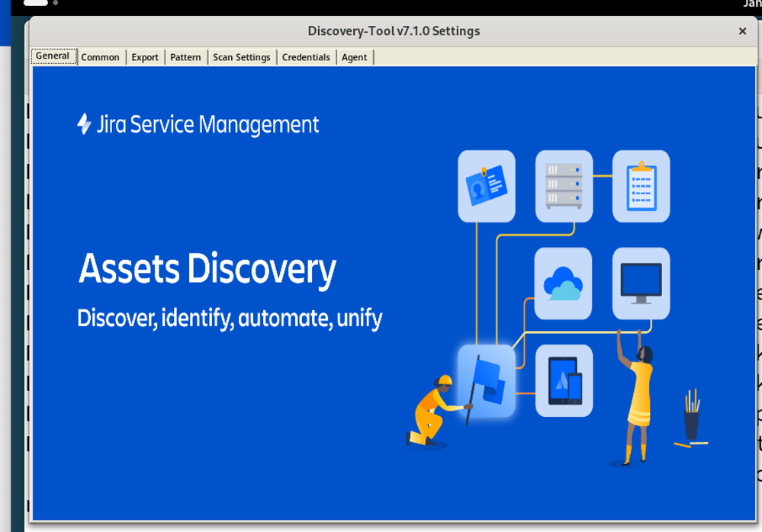Go to the Credentials tab
Image resolution: width=762 pixels, height=532 pixels.
point(306,57)
